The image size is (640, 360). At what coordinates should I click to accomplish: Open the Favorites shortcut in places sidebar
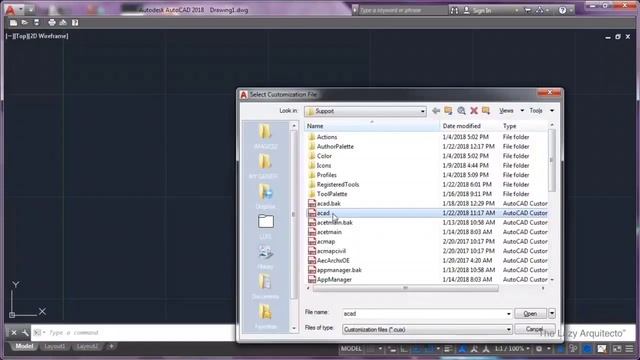tap(265, 316)
